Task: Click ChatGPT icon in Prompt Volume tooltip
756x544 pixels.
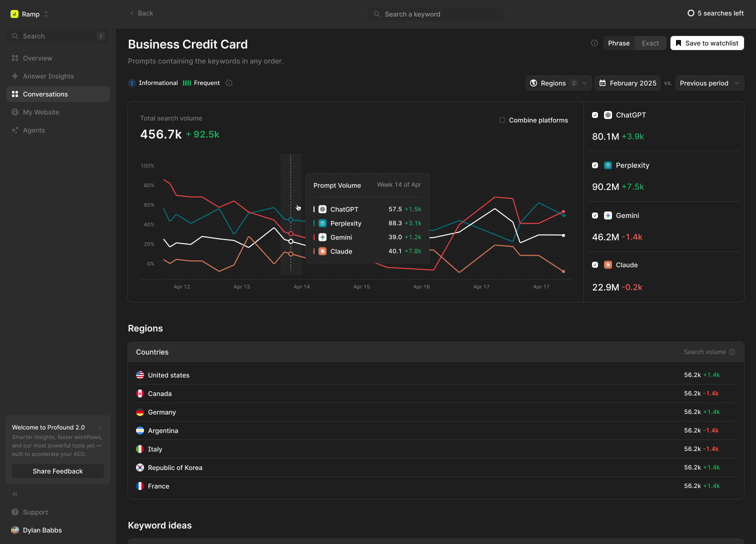Action: 322,209
